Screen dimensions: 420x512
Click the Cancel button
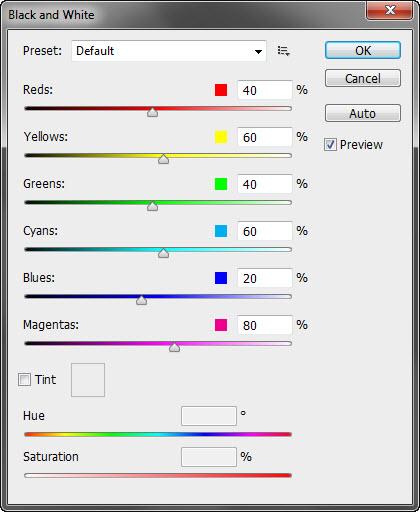(363, 78)
